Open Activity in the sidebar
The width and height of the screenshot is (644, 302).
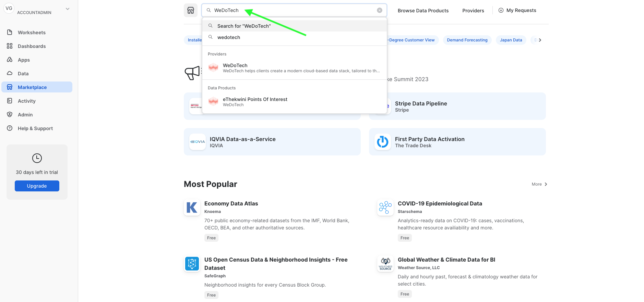(37, 101)
